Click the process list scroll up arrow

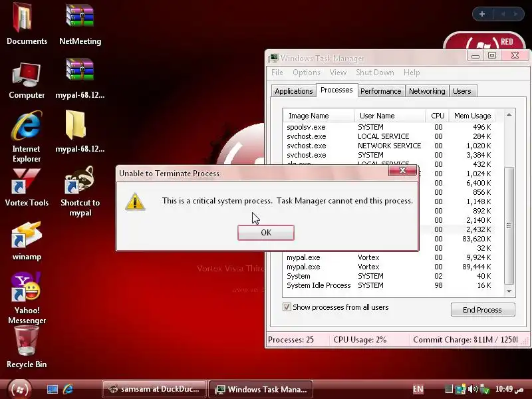(x=509, y=115)
